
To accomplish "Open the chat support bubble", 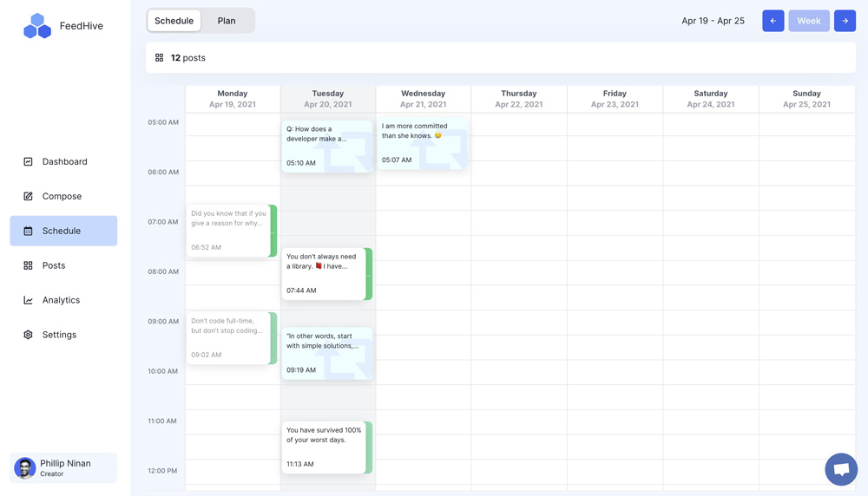I will [x=840, y=469].
